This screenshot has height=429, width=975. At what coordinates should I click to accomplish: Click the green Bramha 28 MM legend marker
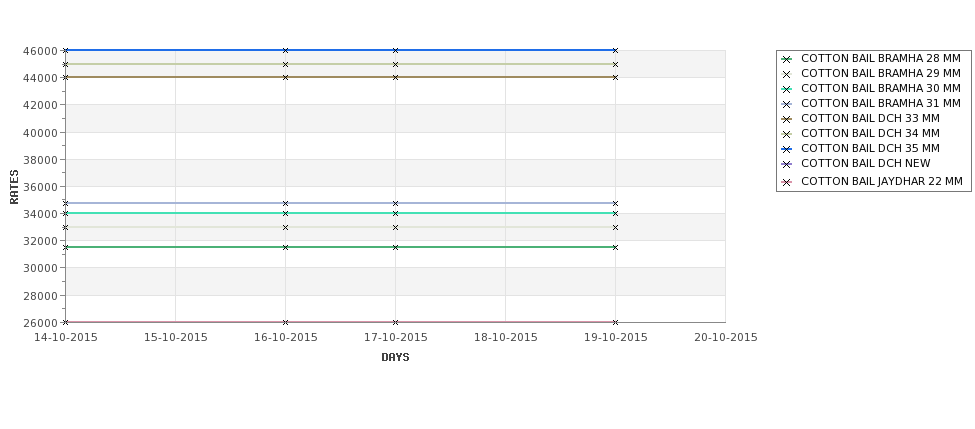[786, 59]
